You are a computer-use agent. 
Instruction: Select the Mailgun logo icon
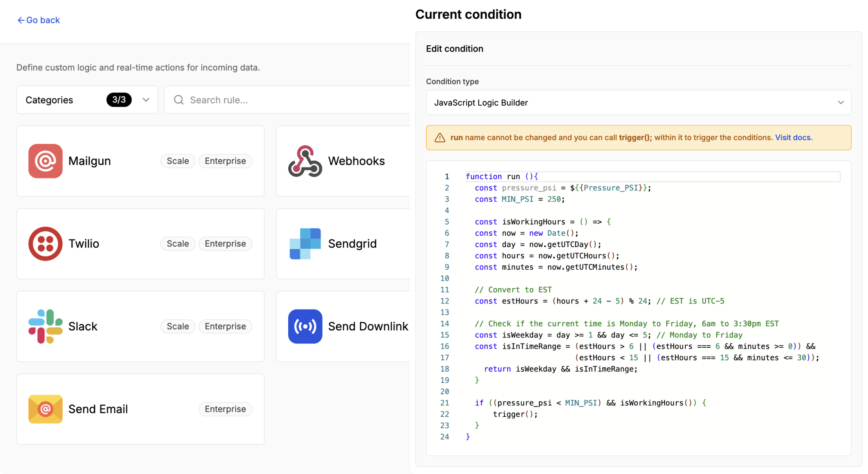pos(45,161)
